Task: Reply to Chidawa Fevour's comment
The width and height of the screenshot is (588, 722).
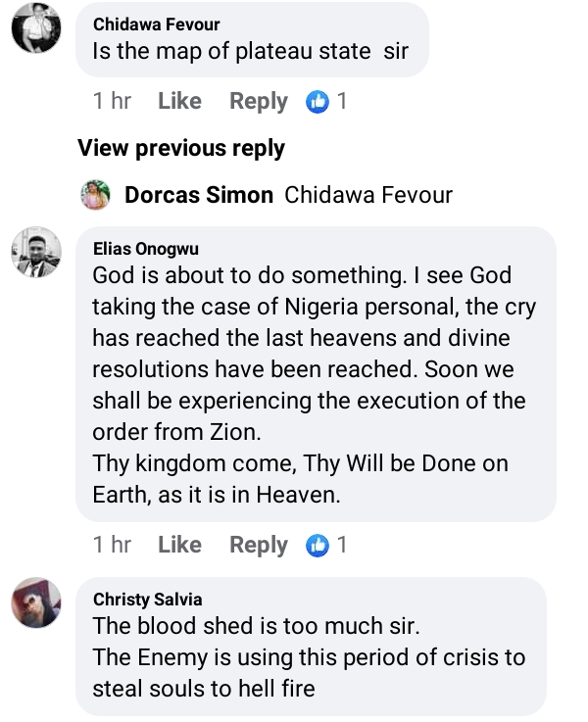Action: pyautogui.click(x=259, y=101)
